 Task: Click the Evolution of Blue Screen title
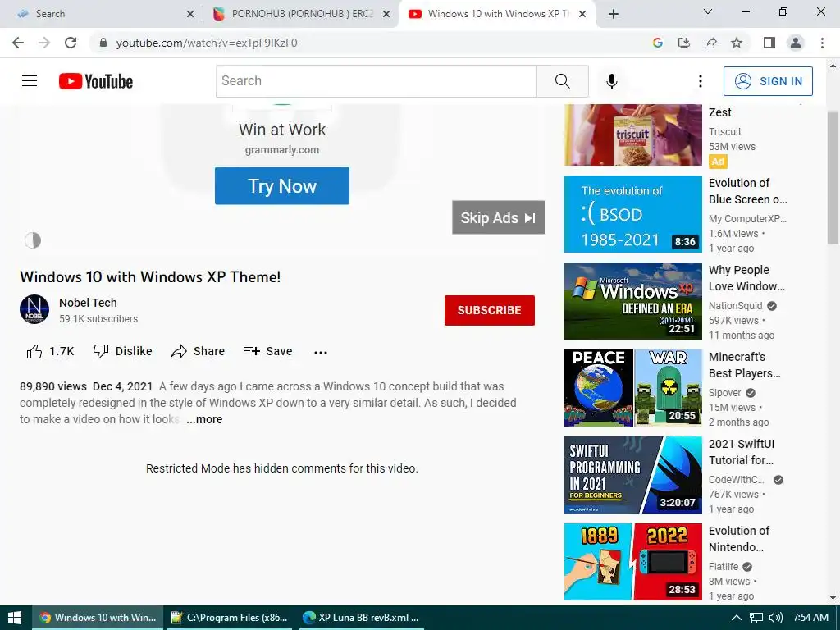(748, 191)
